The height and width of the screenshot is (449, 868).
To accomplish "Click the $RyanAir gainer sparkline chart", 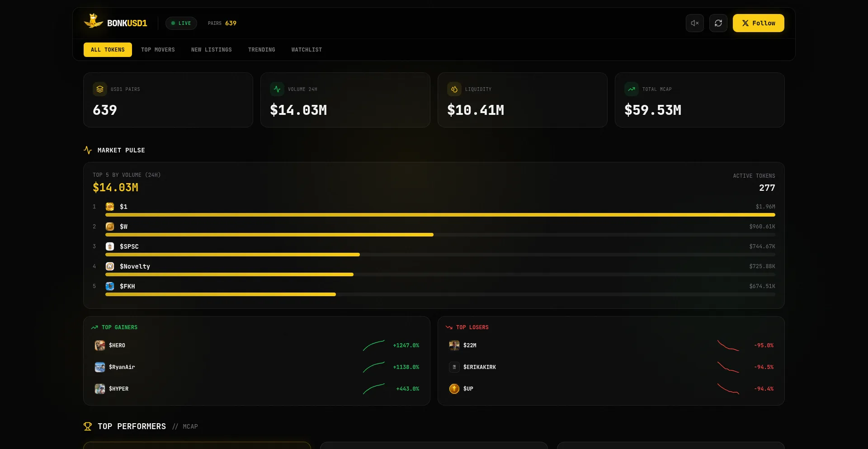I will point(374,367).
